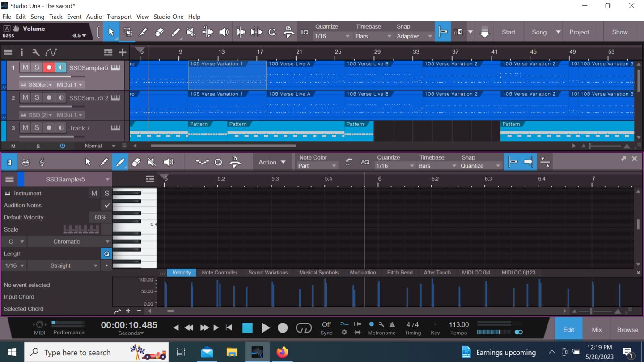Open the top Quantize 1/16 dropdown

[x=332, y=36]
